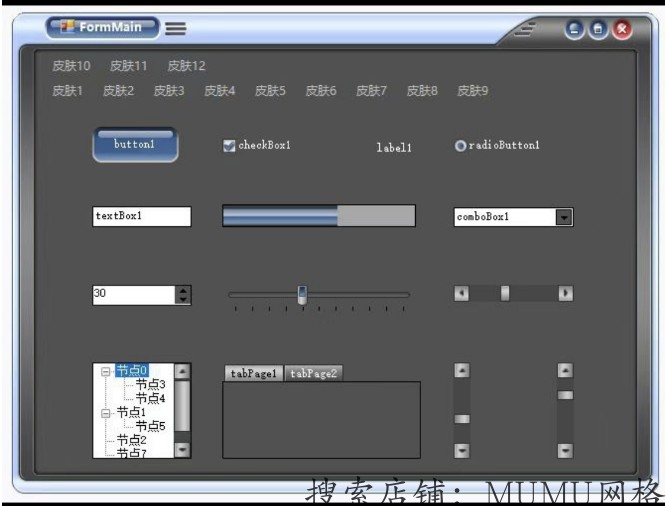Click second vertical scrollbar thumb
666x506 pixels.
coord(565,395)
